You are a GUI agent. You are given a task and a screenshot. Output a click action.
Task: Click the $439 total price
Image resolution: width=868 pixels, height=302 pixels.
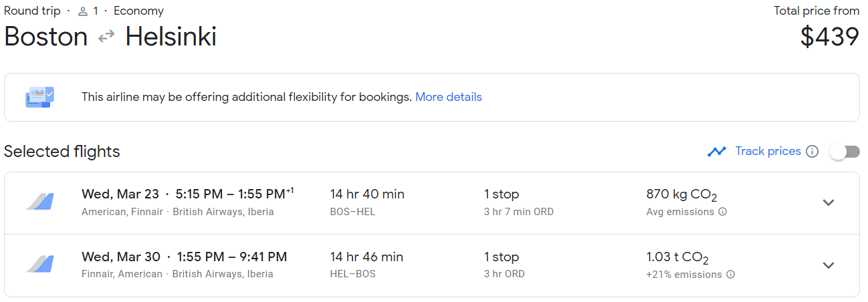829,37
